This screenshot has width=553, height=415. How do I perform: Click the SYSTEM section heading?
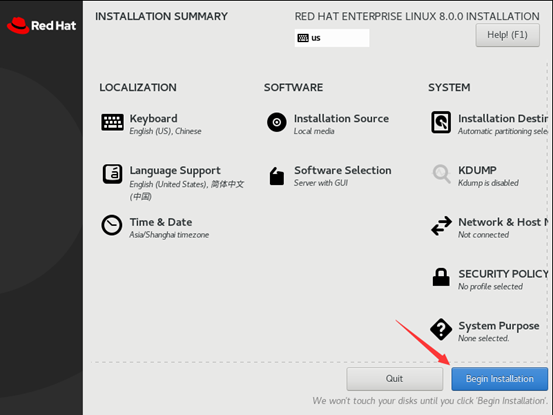pyautogui.click(x=449, y=87)
